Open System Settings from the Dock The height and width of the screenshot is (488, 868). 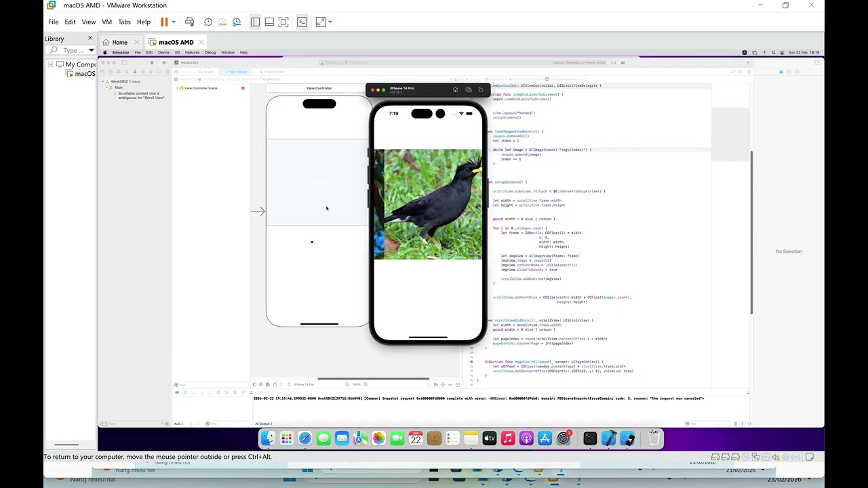[x=564, y=439]
